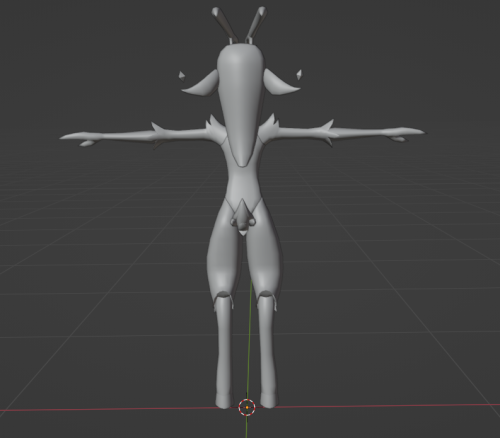The image size is (500, 438).
Task: Click the right floating diamond near the head
Action: pyautogui.click(x=299, y=75)
